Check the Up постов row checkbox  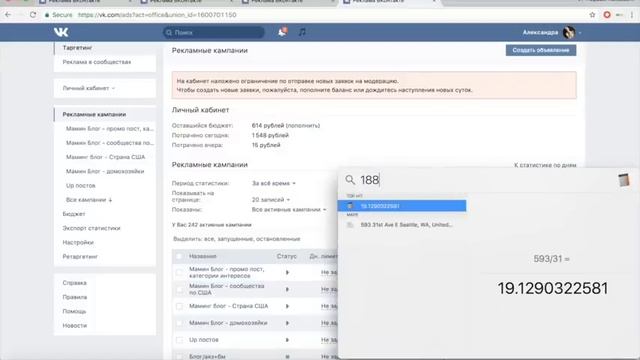click(179, 340)
